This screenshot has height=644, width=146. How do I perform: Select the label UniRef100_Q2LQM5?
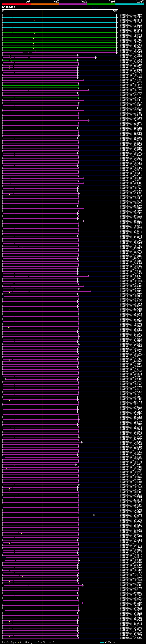click(x=131, y=65)
